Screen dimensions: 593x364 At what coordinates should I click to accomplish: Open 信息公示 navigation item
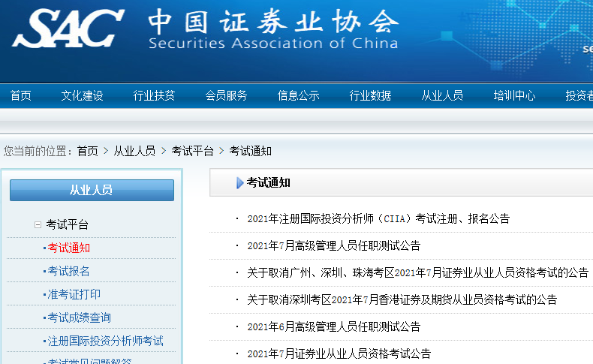[298, 95]
